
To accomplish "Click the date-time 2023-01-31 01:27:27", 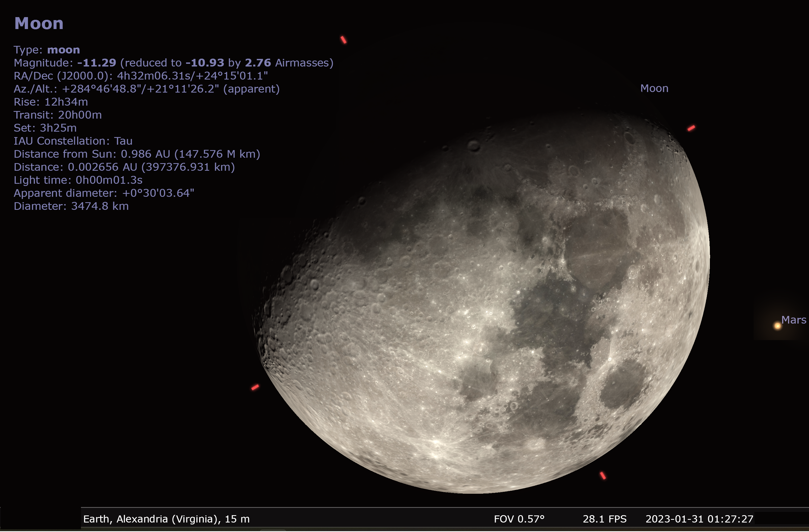I will (x=700, y=519).
